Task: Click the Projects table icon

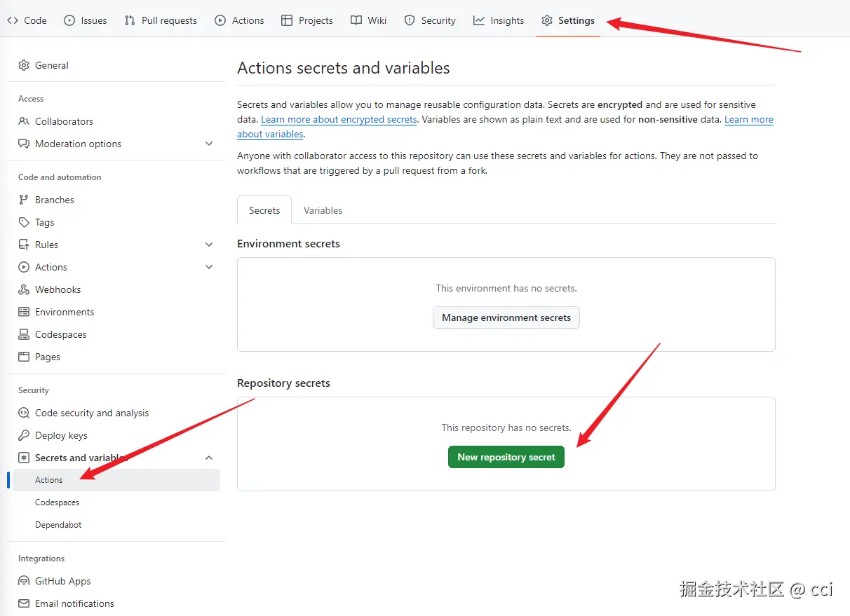Action: (287, 20)
